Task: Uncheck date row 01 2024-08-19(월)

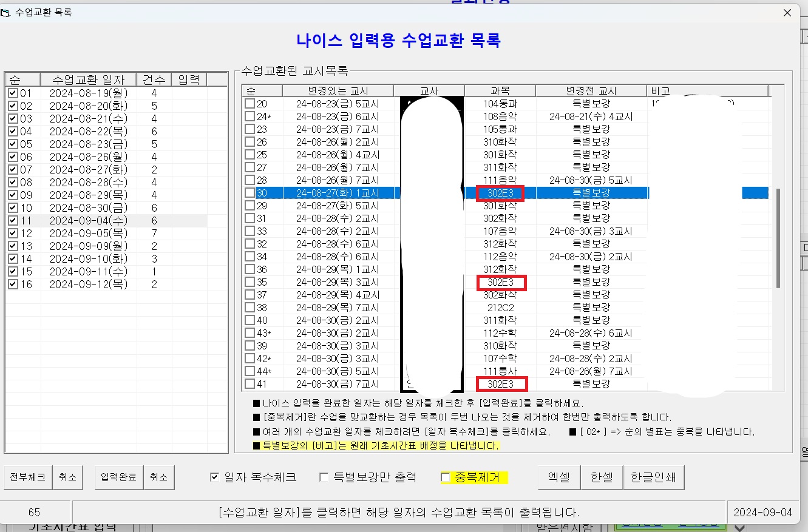Action: click(13, 93)
